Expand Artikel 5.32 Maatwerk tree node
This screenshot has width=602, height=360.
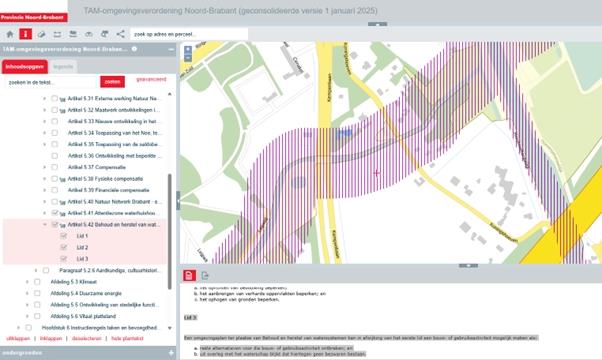pyautogui.click(x=45, y=110)
